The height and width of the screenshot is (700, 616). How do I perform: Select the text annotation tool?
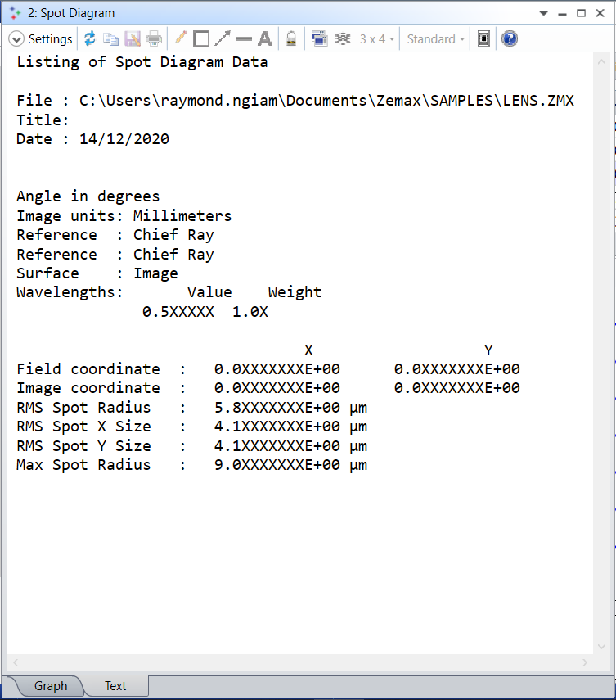click(265, 39)
